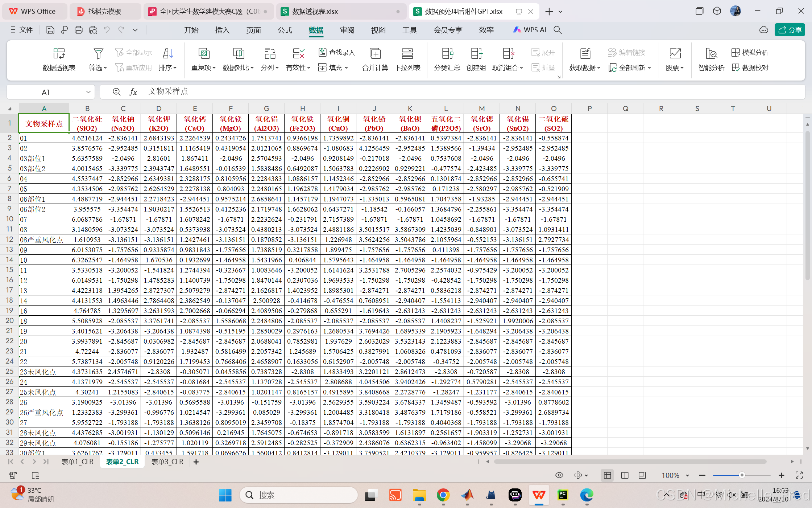Open the cell name box dropdown

tap(88, 92)
